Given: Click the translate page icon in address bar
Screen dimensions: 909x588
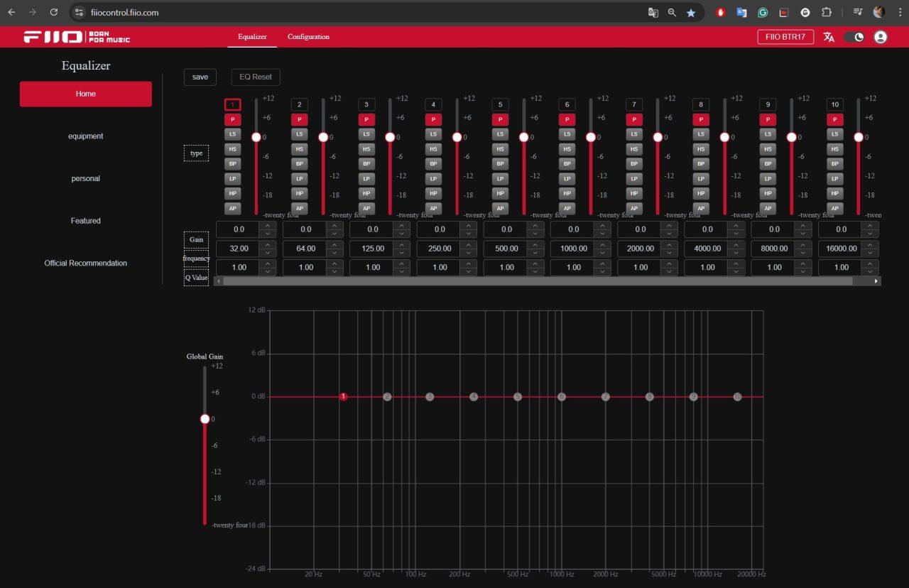Looking at the screenshot, I should [x=653, y=12].
